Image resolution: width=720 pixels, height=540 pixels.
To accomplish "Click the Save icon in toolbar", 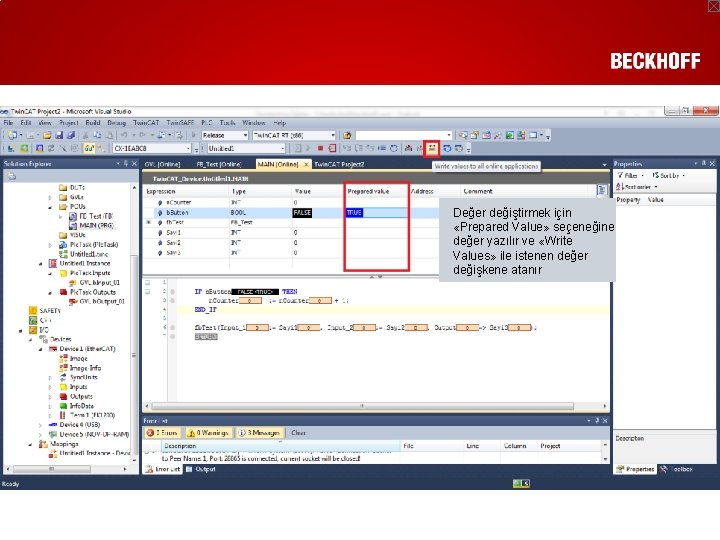I will pos(59,135).
